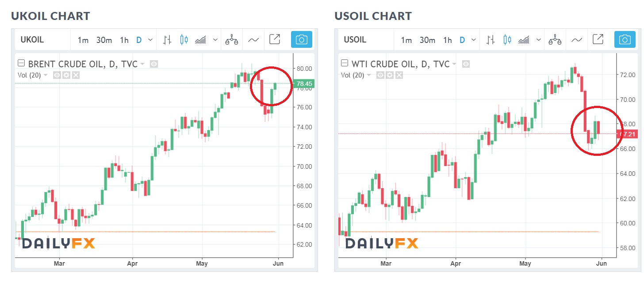This screenshot has width=644, height=294.
Task: Toggle Brent Crude Oil series visibility eye
Action: (153, 64)
